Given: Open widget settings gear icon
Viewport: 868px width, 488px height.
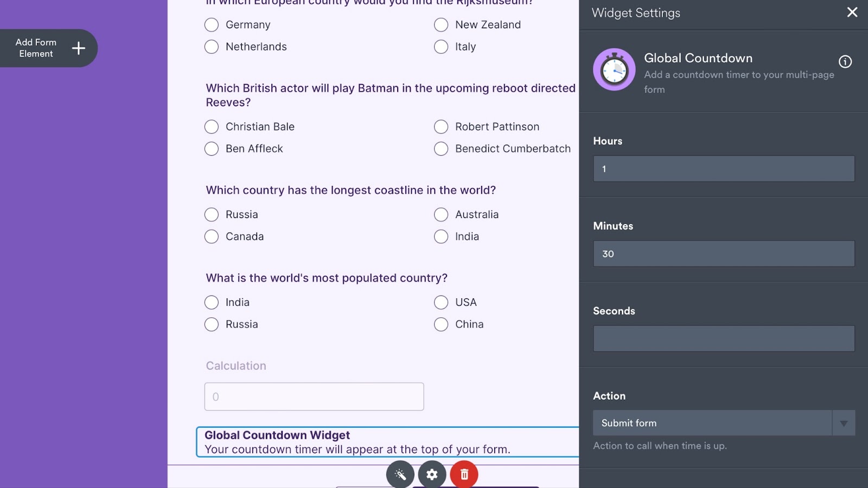Looking at the screenshot, I should [432, 475].
